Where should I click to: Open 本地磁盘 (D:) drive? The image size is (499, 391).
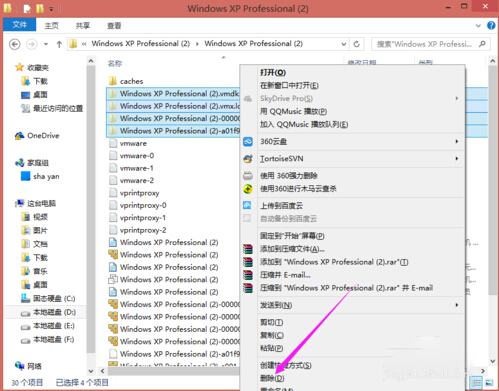point(54,312)
